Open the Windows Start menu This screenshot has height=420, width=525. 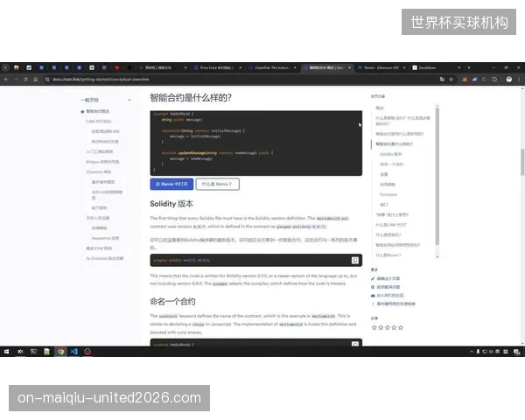[x=6, y=352]
